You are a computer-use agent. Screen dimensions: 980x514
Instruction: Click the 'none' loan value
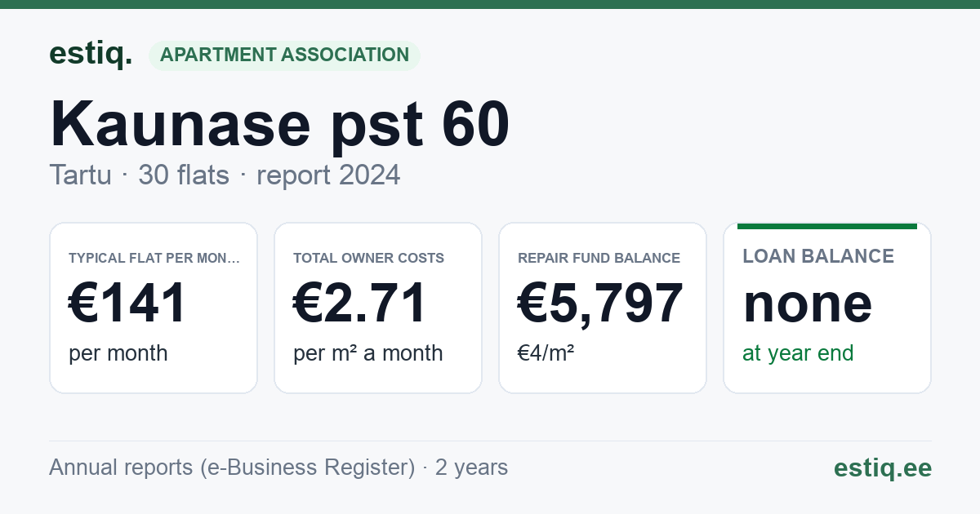click(x=808, y=303)
